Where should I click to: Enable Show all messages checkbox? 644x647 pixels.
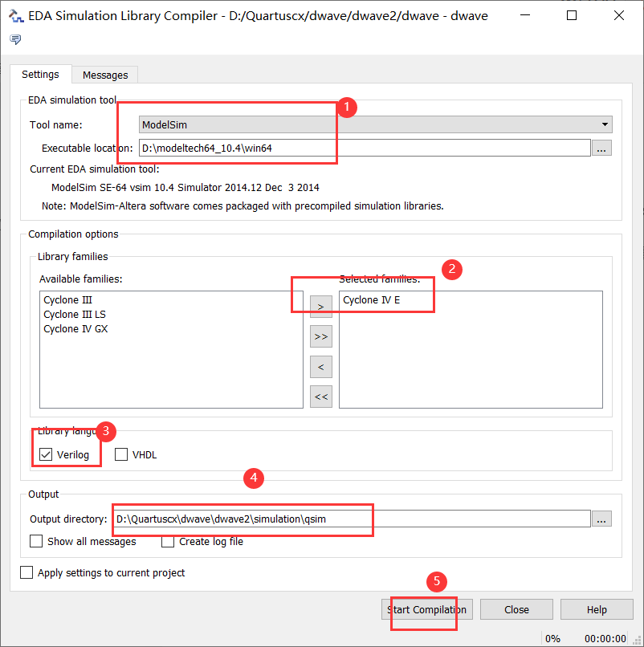36,541
